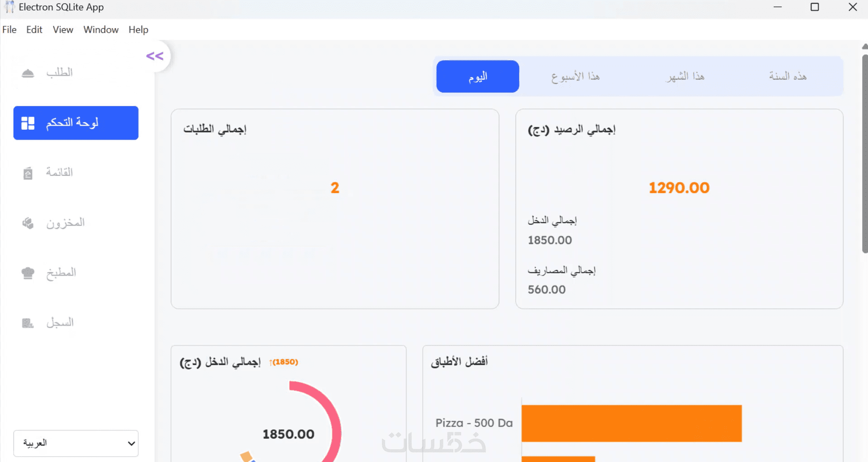Open the dashboard (لوحة التحكم) page button
Viewport: 868px width, 462px height.
(76, 123)
